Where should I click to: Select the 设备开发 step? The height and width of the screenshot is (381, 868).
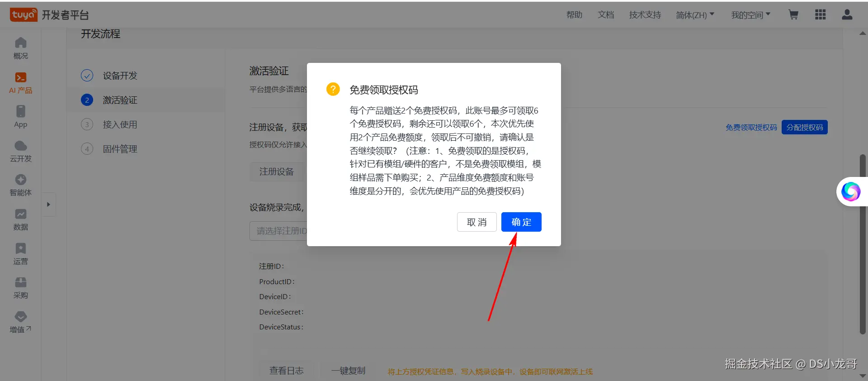(x=145, y=76)
